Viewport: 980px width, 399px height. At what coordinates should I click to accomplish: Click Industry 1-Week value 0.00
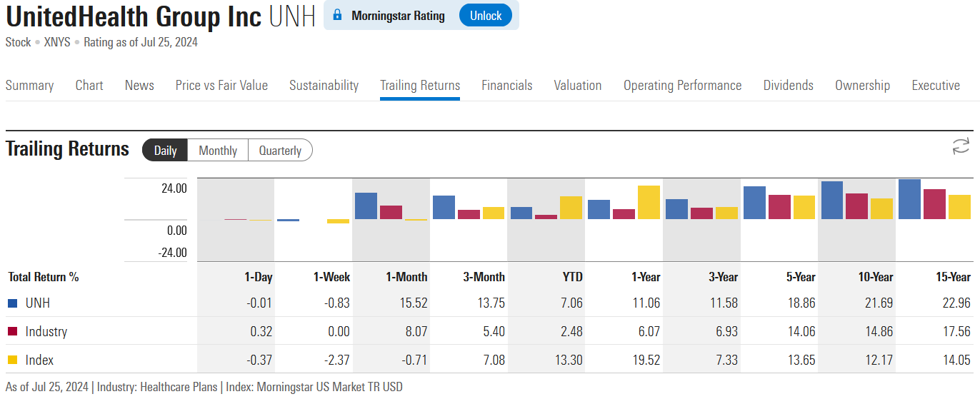pos(339,332)
